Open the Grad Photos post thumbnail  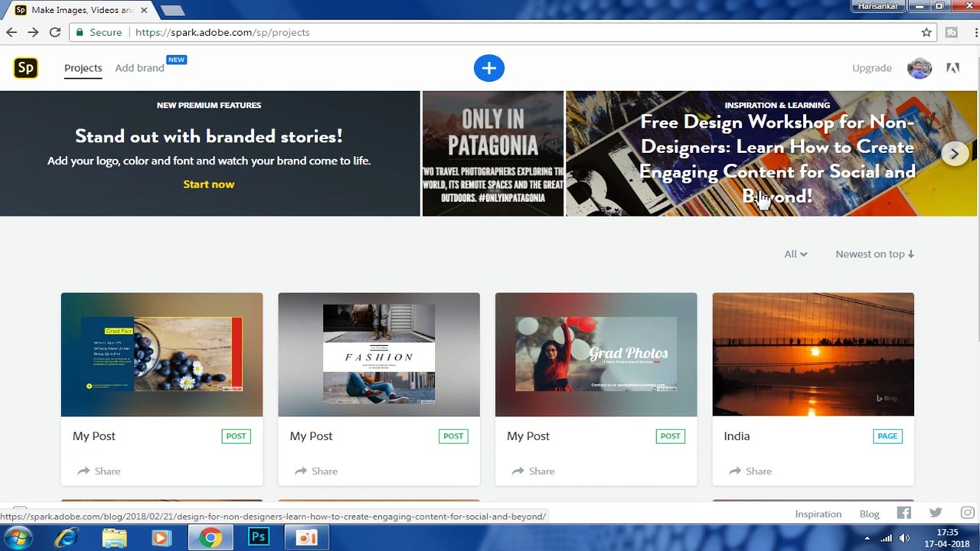596,354
